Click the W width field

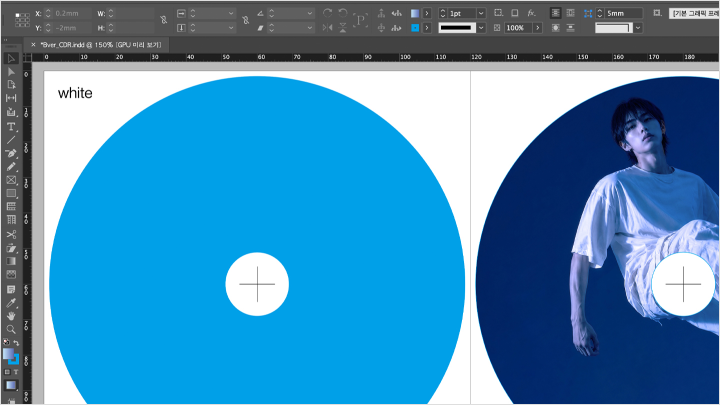tap(135, 14)
